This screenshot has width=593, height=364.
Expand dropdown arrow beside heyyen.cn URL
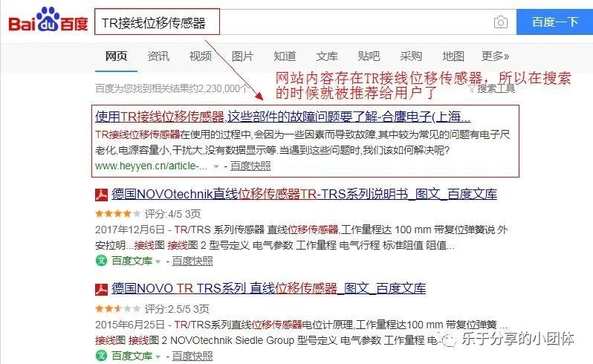point(216,166)
